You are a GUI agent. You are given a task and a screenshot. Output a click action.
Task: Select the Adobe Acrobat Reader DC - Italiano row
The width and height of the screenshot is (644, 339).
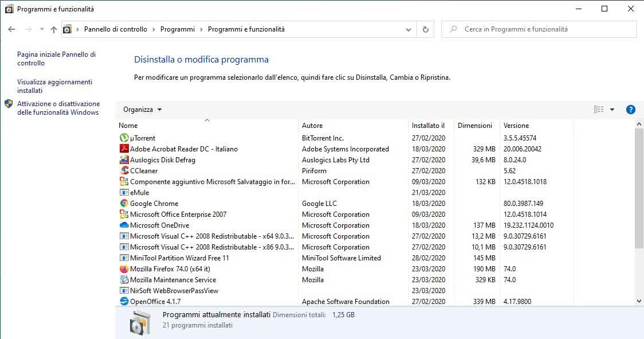coord(345,149)
